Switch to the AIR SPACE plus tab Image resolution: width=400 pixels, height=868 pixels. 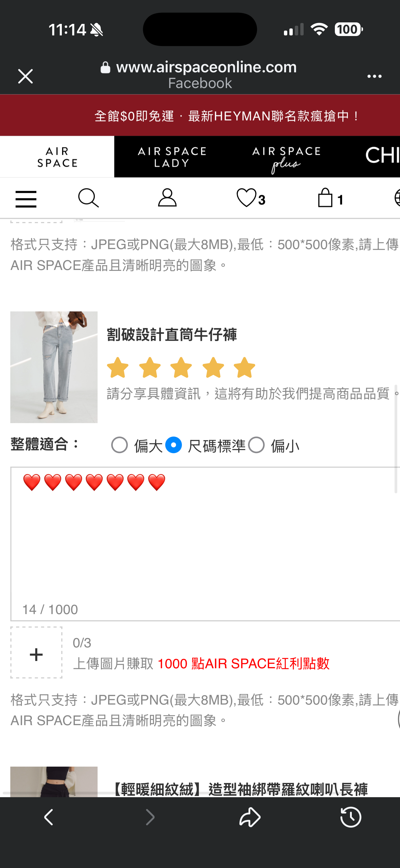point(286,157)
